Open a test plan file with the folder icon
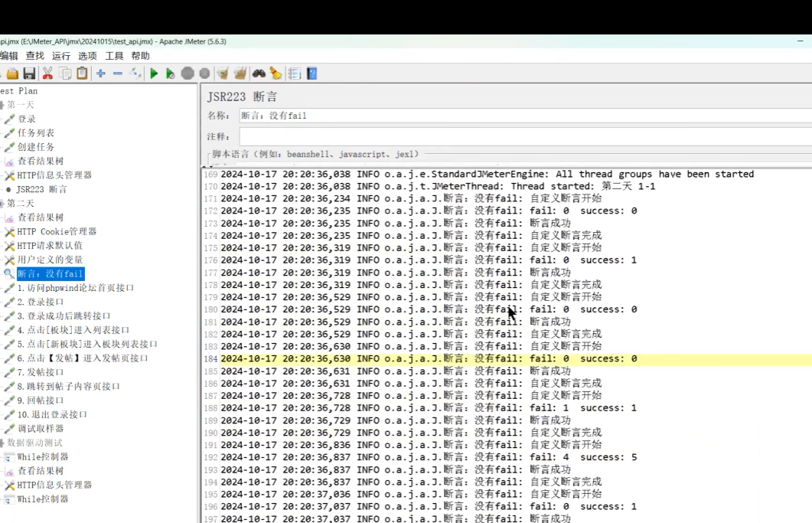Viewport: 812px width, 523px height. 12,74
